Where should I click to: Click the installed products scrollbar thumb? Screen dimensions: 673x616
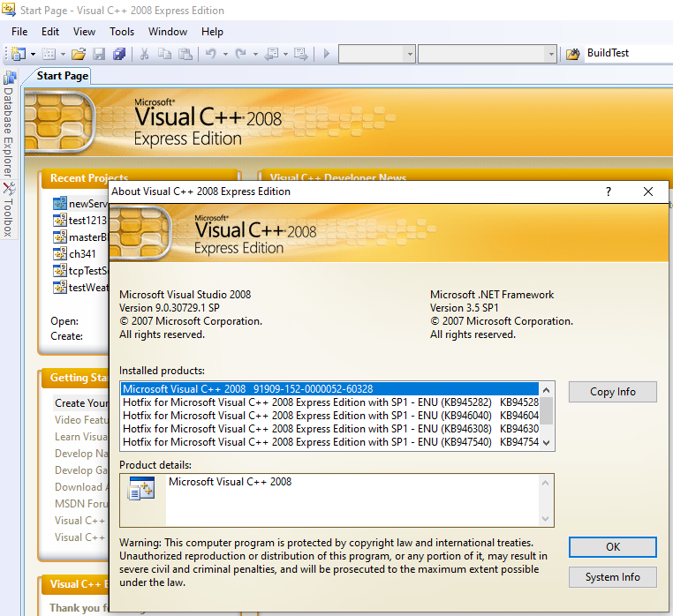tap(546, 411)
